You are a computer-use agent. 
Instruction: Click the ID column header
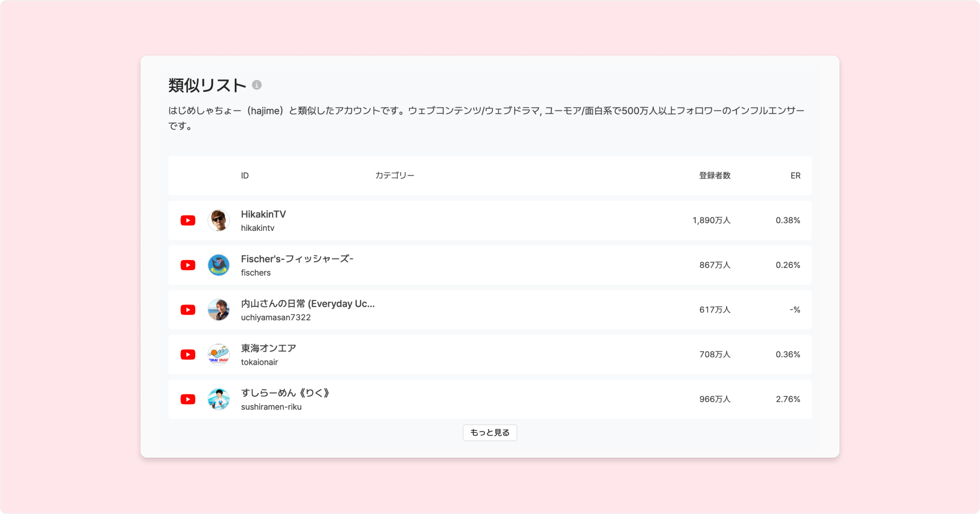(245, 175)
